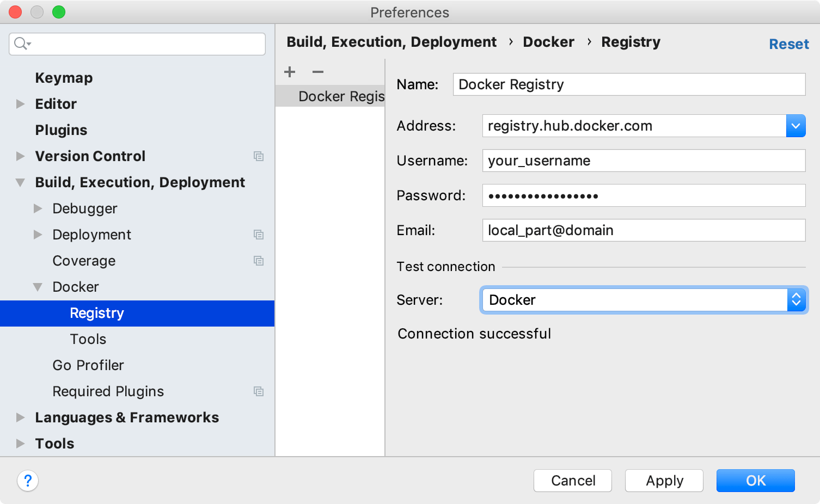Viewport: 820px width, 504px height.
Task: Navigate to Docker via the breadcrumb
Action: (548, 41)
